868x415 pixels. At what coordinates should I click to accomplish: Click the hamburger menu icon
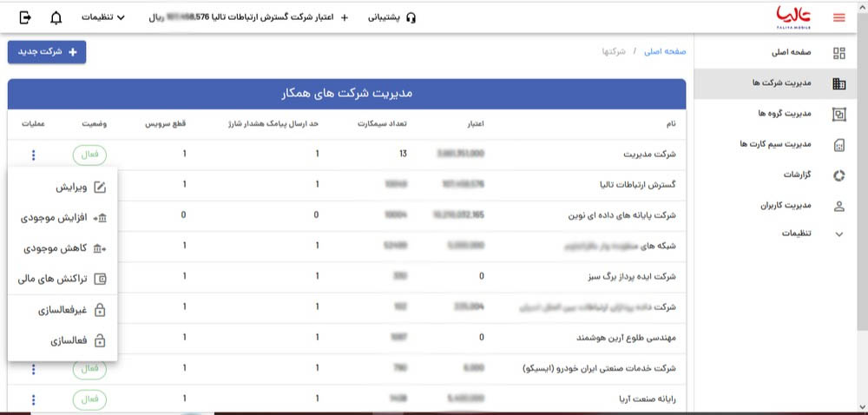point(838,17)
